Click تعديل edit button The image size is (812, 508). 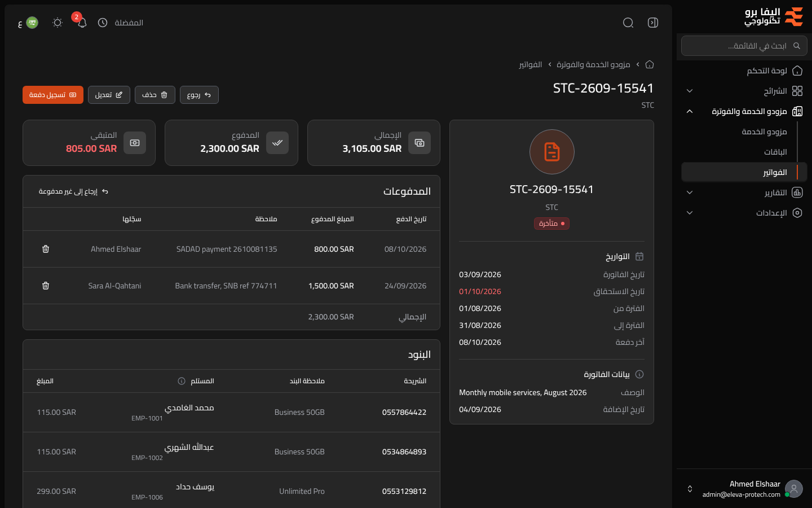tap(109, 95)
